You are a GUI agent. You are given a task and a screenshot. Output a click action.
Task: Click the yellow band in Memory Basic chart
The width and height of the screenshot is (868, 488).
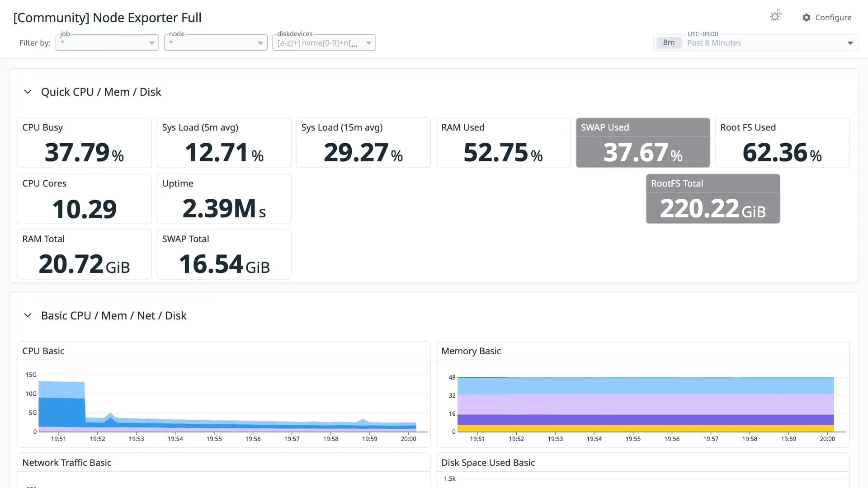coord(646,428)
